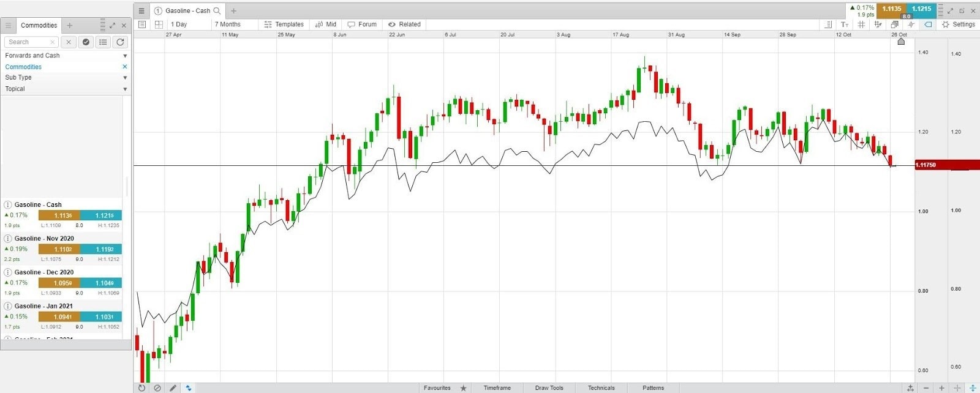Click the clear drawings circle-slash icon

point(157,387)
